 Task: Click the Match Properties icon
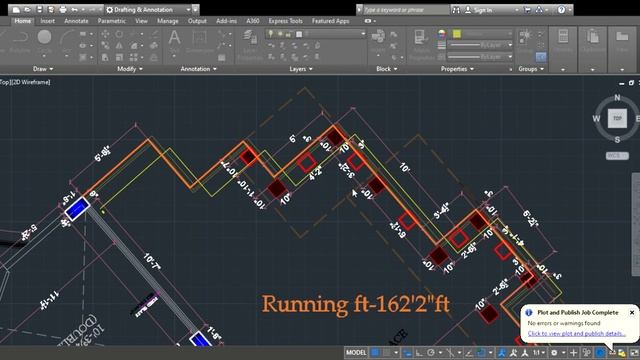pyautogui.click(x=420, y=41)
